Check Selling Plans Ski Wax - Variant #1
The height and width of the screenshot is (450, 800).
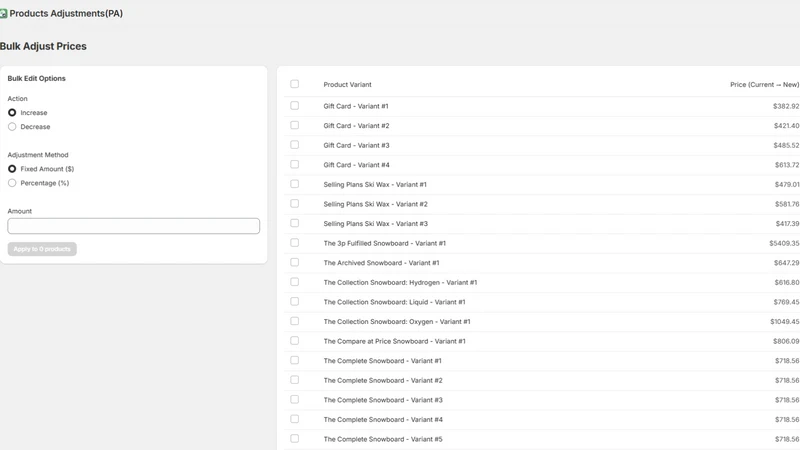pos(294,184)
